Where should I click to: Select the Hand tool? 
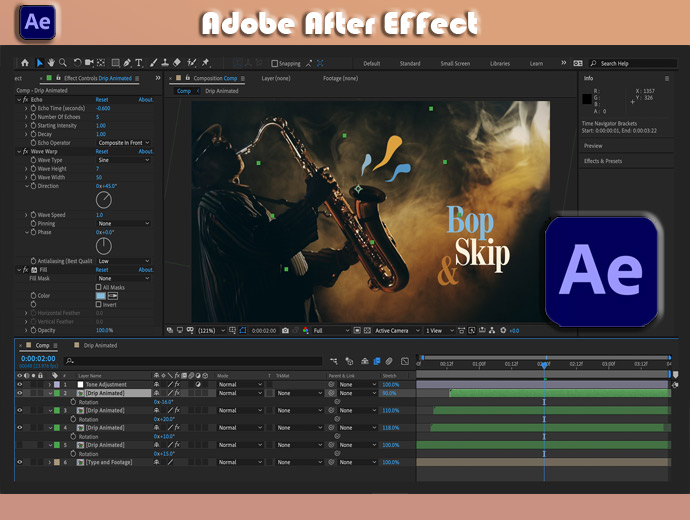(51, 63)
